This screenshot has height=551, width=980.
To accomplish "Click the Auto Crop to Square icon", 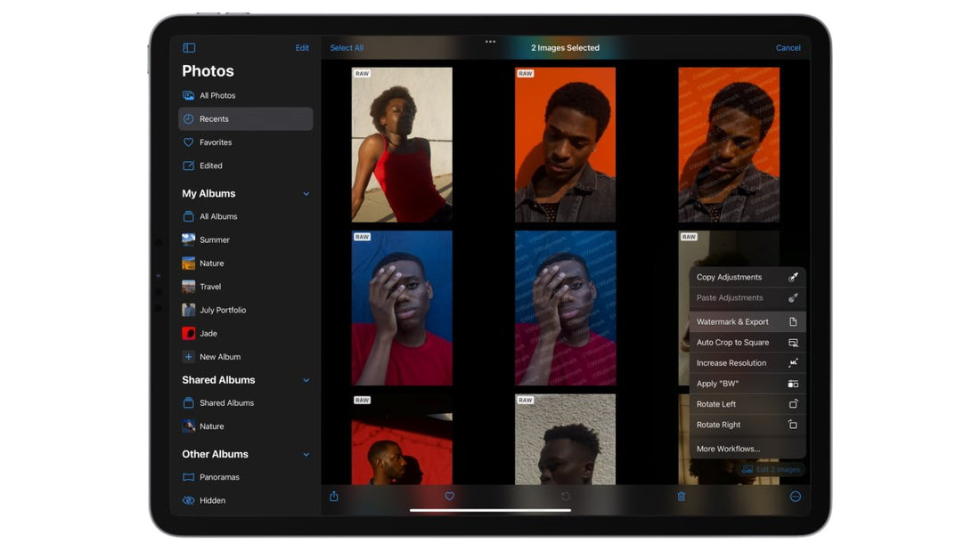I will [793, 343].
